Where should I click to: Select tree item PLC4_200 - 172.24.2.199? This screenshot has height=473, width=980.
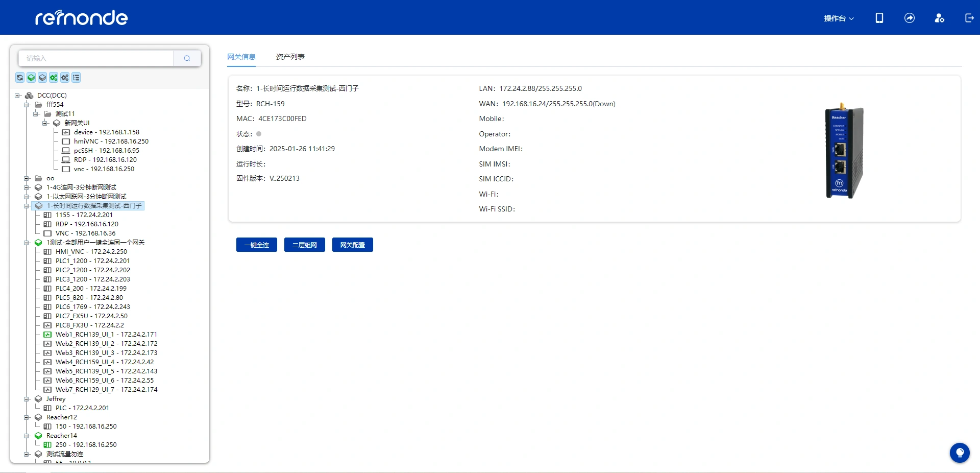coord(91,289)
